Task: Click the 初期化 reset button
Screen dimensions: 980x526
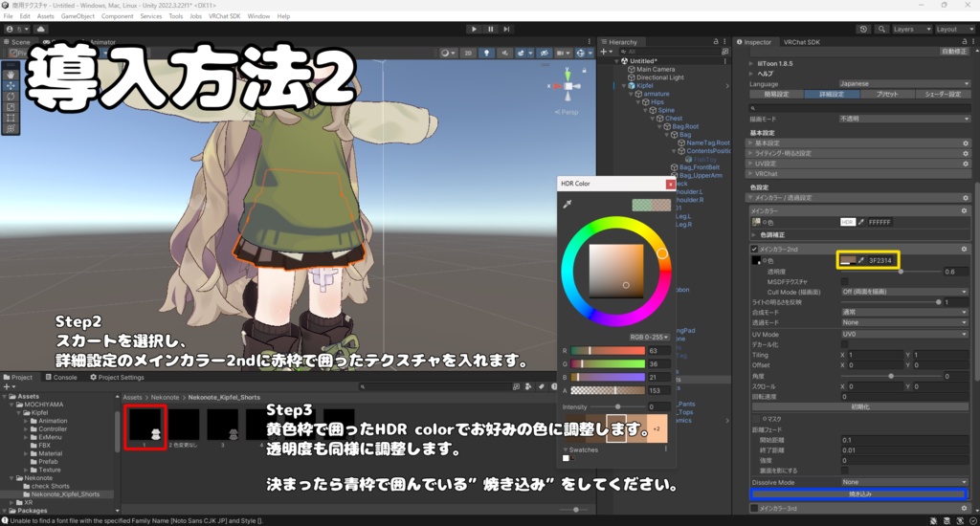Action: click(x=859, y=406)
